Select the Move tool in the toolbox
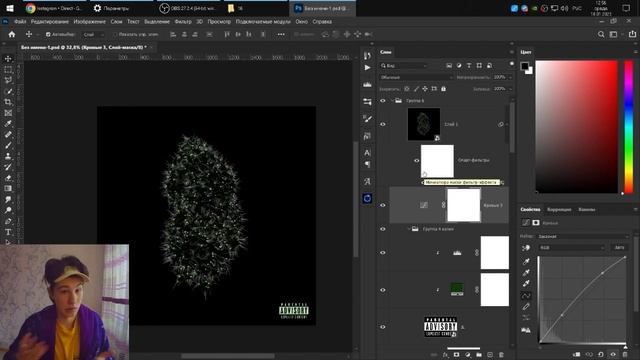Screen dimensions: 640x360 [x=8, y=59]
